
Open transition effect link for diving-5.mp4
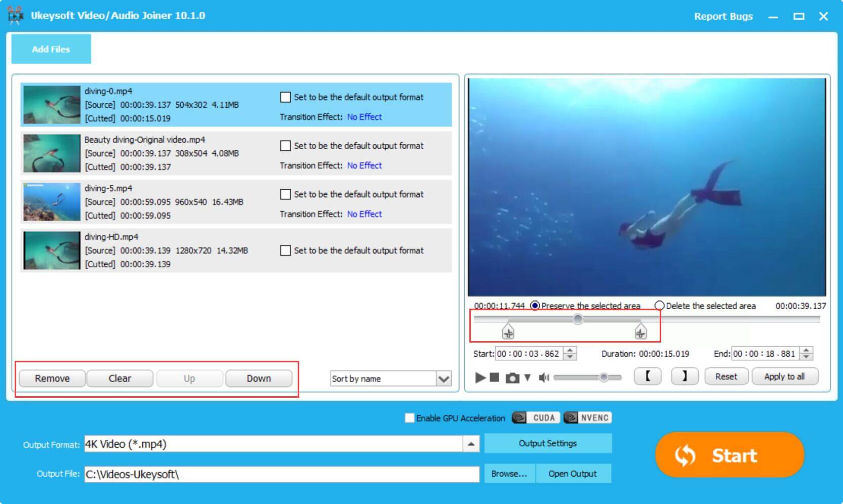(365, 214)
